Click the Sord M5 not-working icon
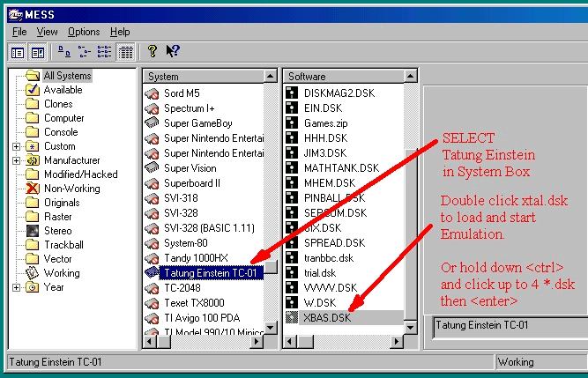 point(152,93)
